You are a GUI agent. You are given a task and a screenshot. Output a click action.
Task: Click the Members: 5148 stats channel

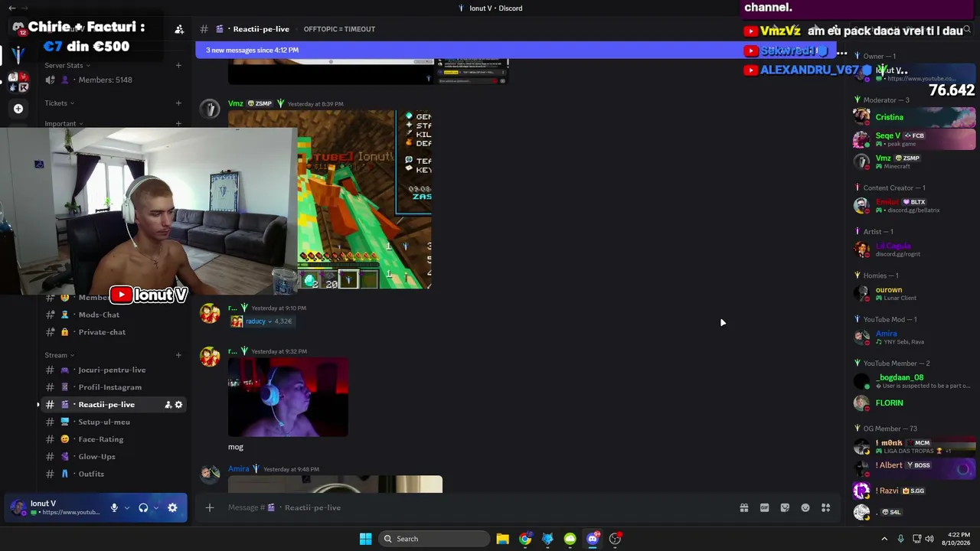[113, 80]
